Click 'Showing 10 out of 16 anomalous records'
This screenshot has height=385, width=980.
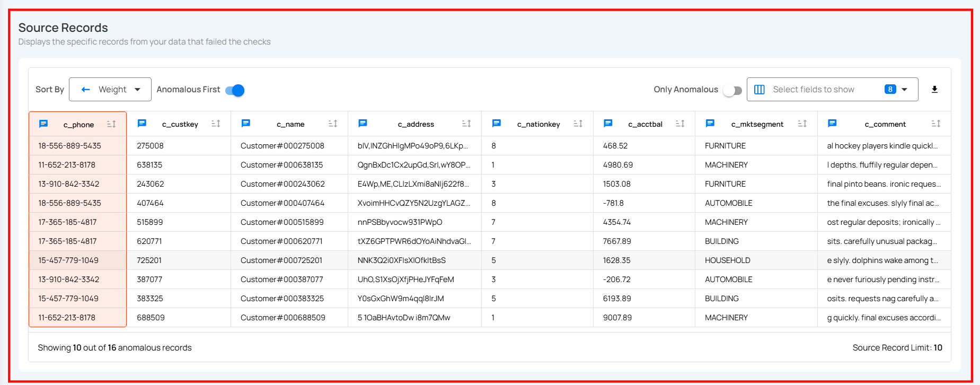point(114,347)
